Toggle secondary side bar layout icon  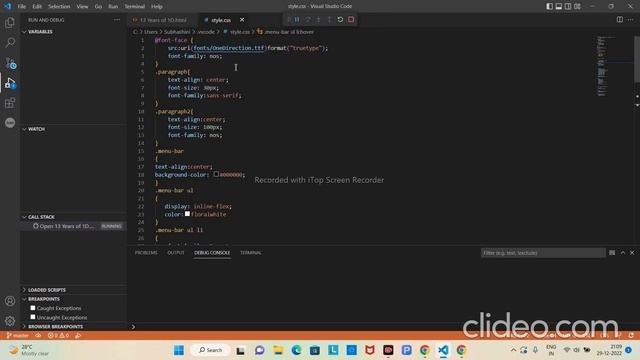[x=568, y=6]
